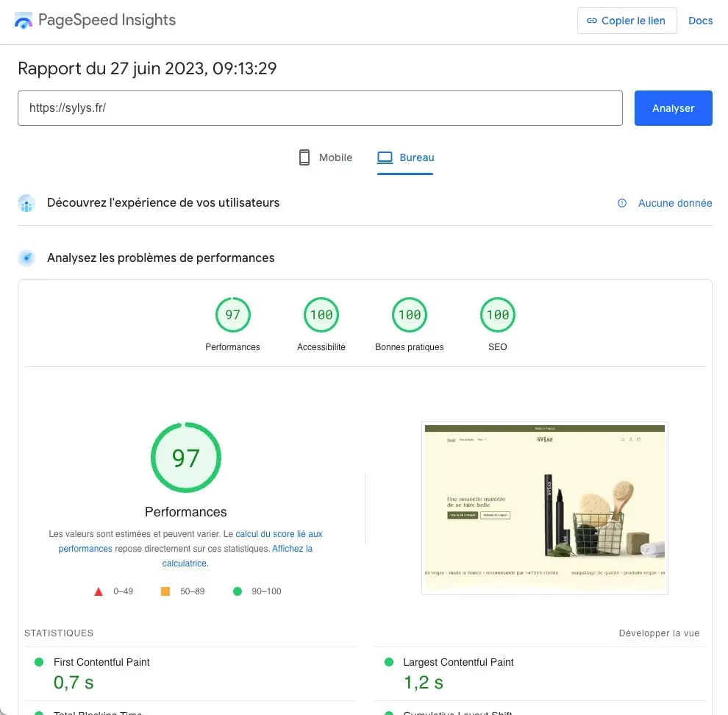This screenshot has width=728, height=715.
Task: Open the Aucune donnée link
Action: 674,203
